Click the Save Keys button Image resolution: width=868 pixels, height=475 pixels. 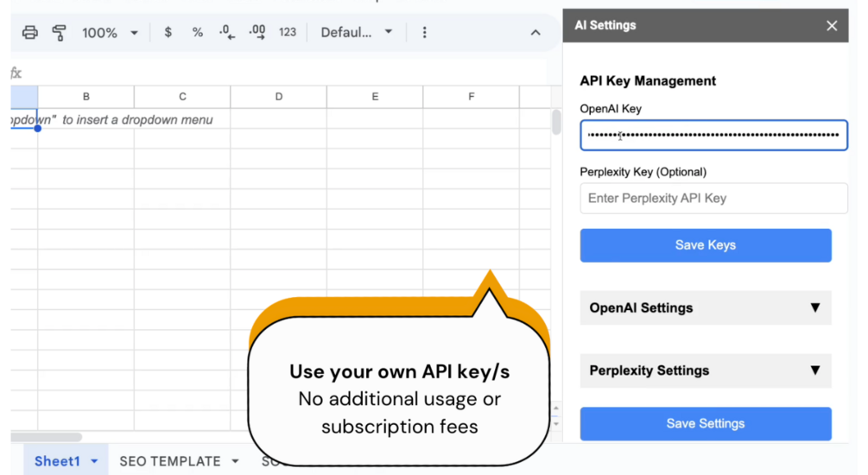tap(705, 245)
